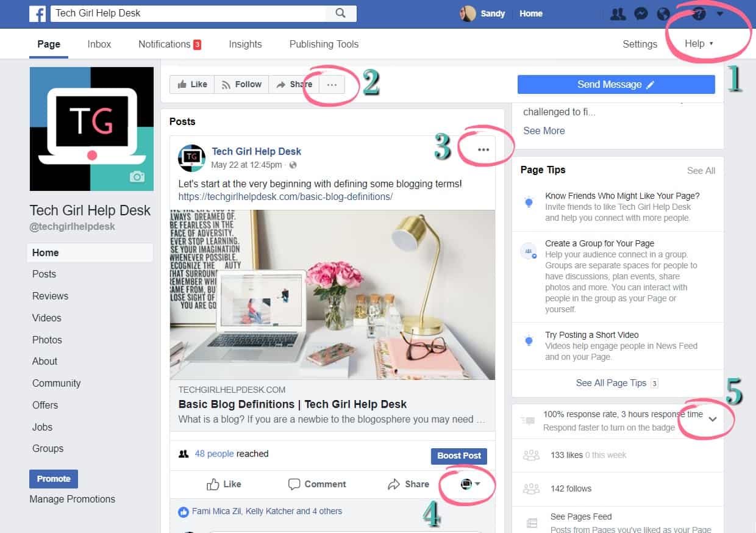
Task: Open See Pages Feed
Action: (x=580, y=517)
